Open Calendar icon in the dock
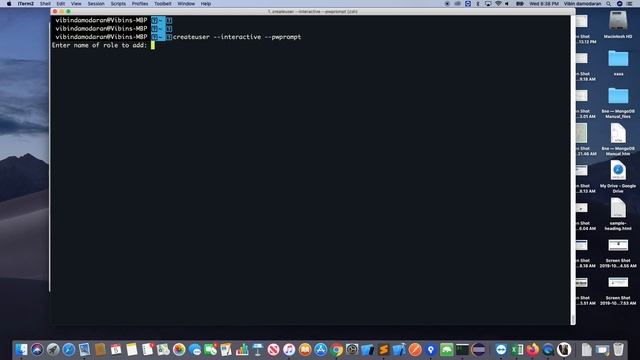 pos(116,349)
